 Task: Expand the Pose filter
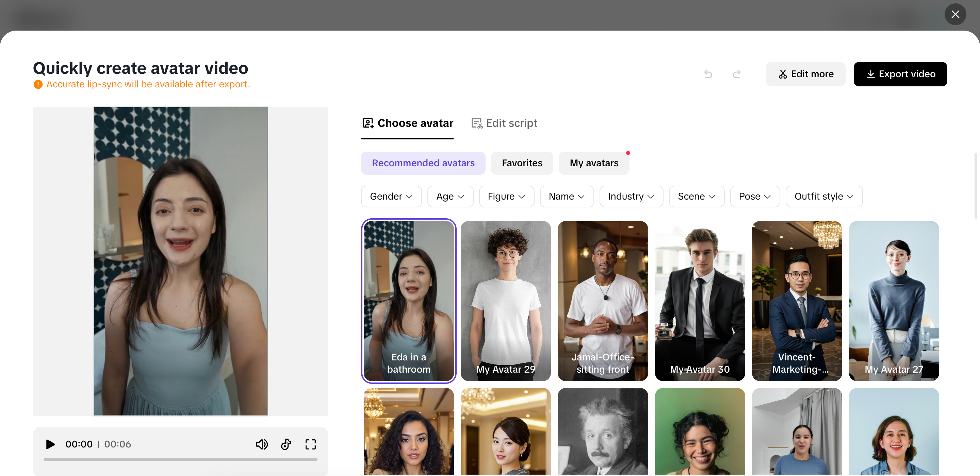[754, 196]
